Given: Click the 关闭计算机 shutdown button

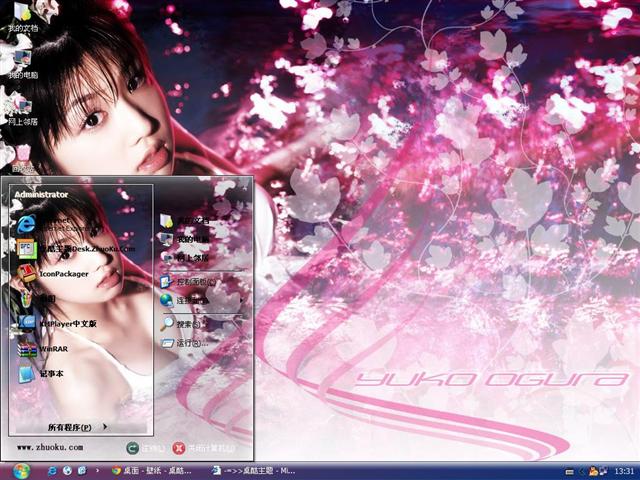Looking at the screenshot, I should click(205, 448).
